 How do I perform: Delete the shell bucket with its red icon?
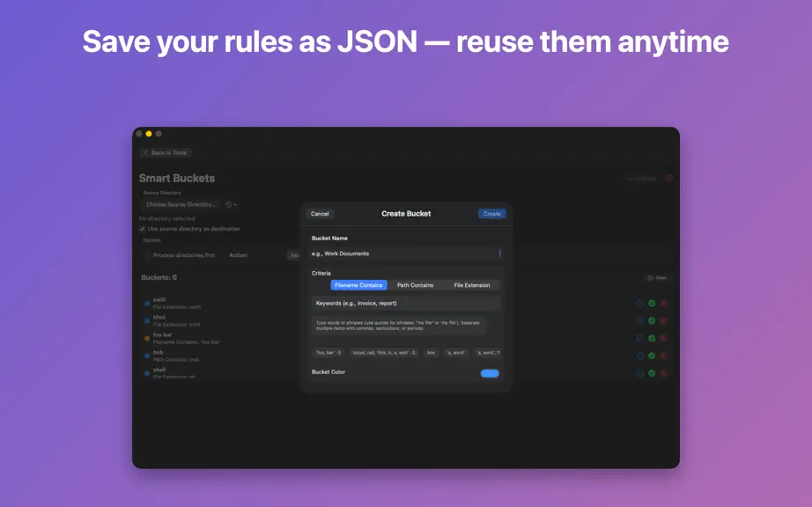pos(663,373)
